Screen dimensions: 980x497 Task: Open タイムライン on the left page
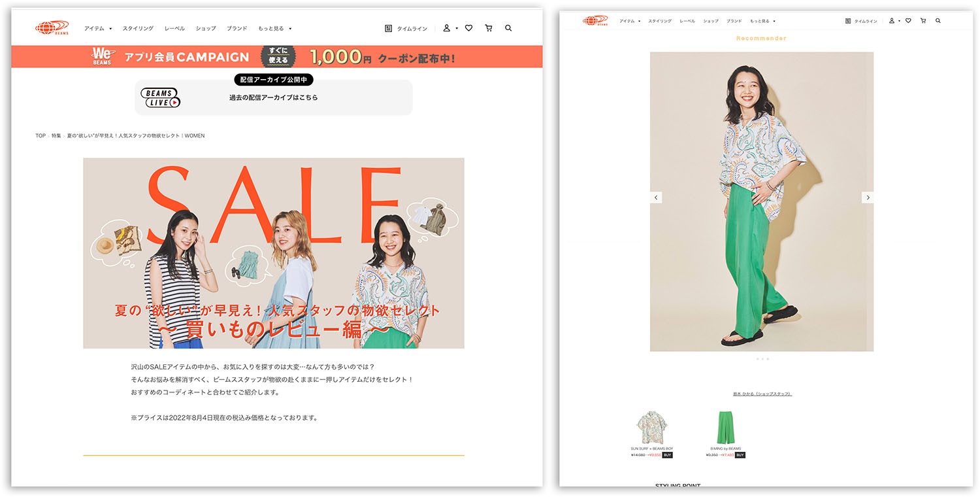coord(406,28)
